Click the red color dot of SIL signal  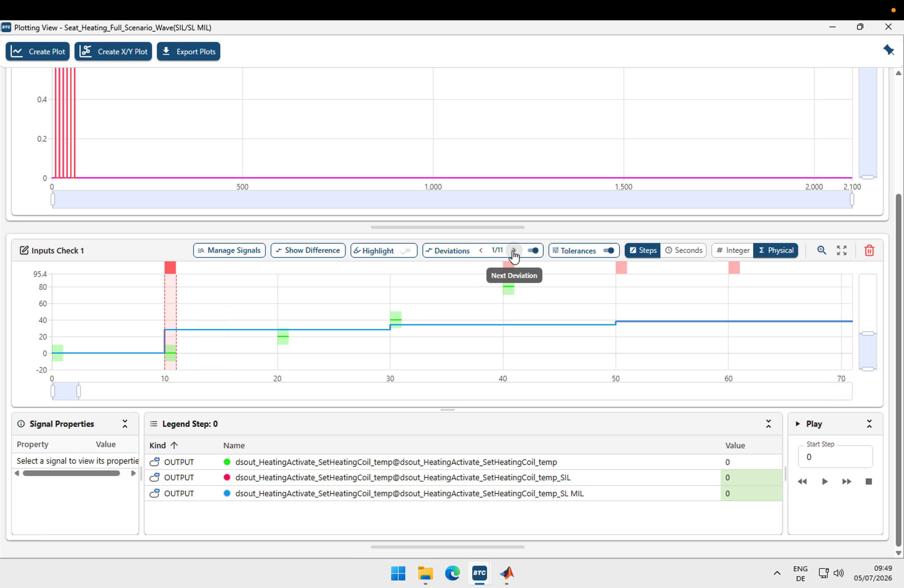click(227, 478)
